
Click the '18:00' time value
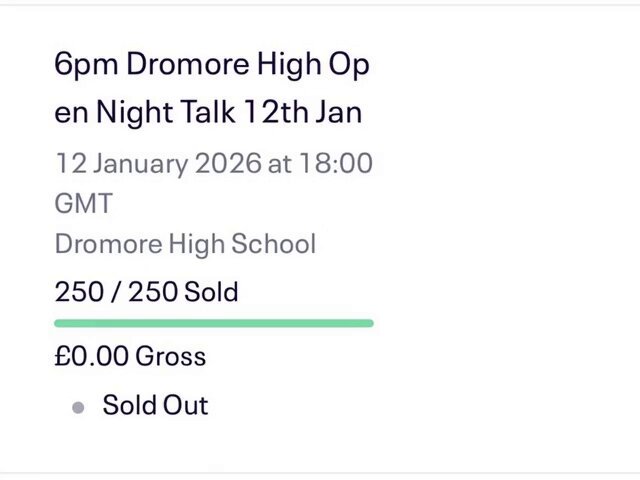click(x=336, y=163)
